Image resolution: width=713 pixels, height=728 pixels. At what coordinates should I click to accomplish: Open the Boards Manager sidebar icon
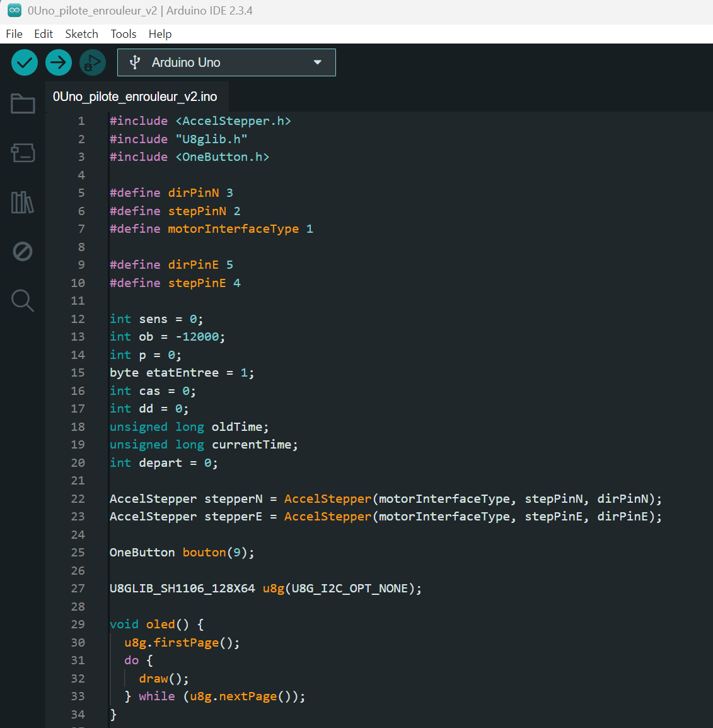point(23,153)
